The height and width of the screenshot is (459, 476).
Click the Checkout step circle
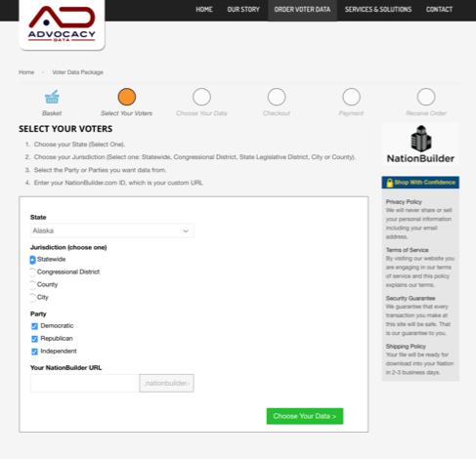tap(277, 97)
